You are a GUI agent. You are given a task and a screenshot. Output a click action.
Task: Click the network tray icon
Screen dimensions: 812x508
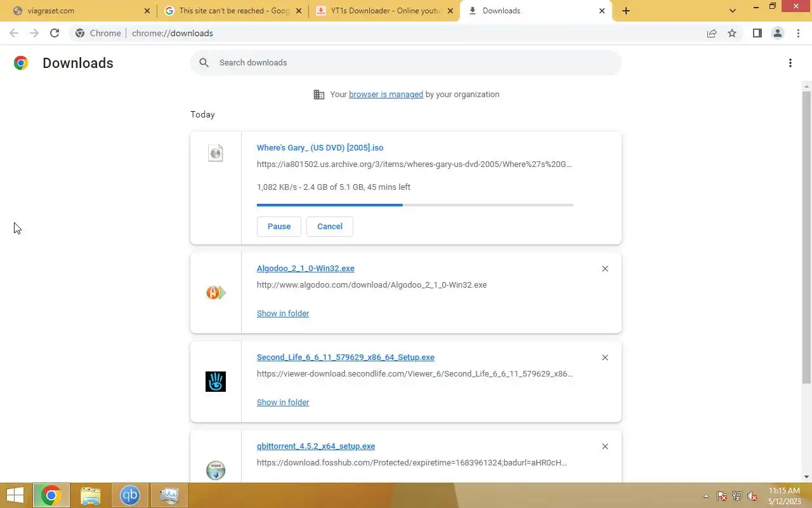click(x=737, y=497)
